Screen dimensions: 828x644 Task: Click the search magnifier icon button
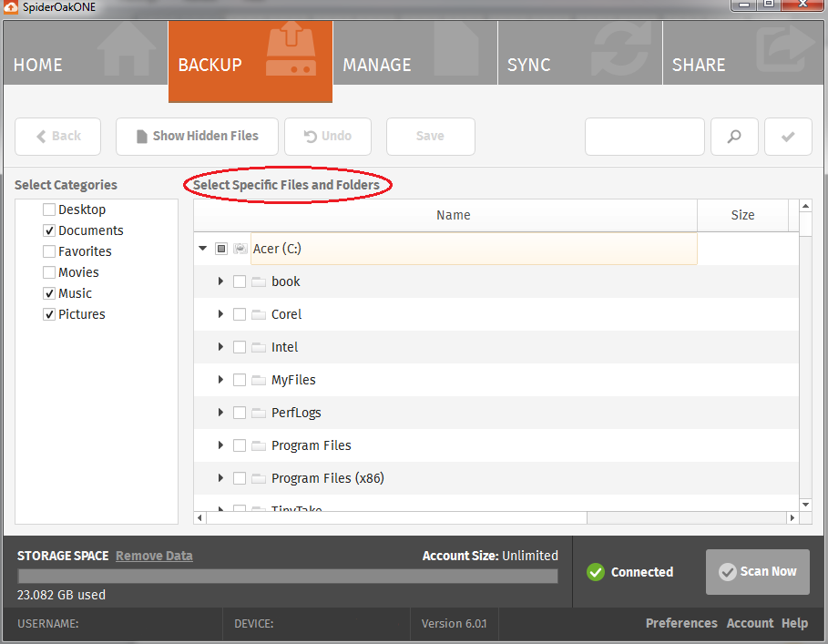[734, 137]
